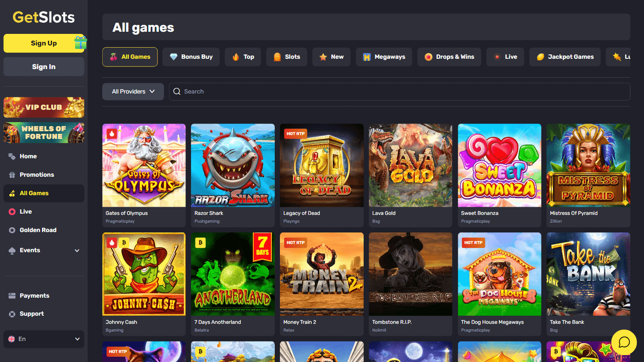644x362 pixels.
Task: Click the diamond icon on Bonus Buy
Action: (173, 57)
